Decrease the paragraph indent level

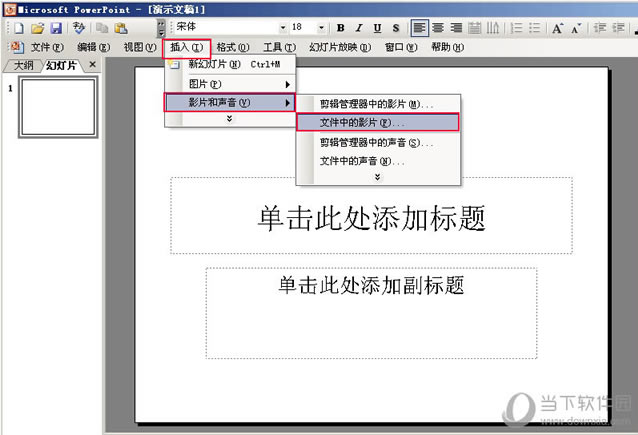click(600, 28)
